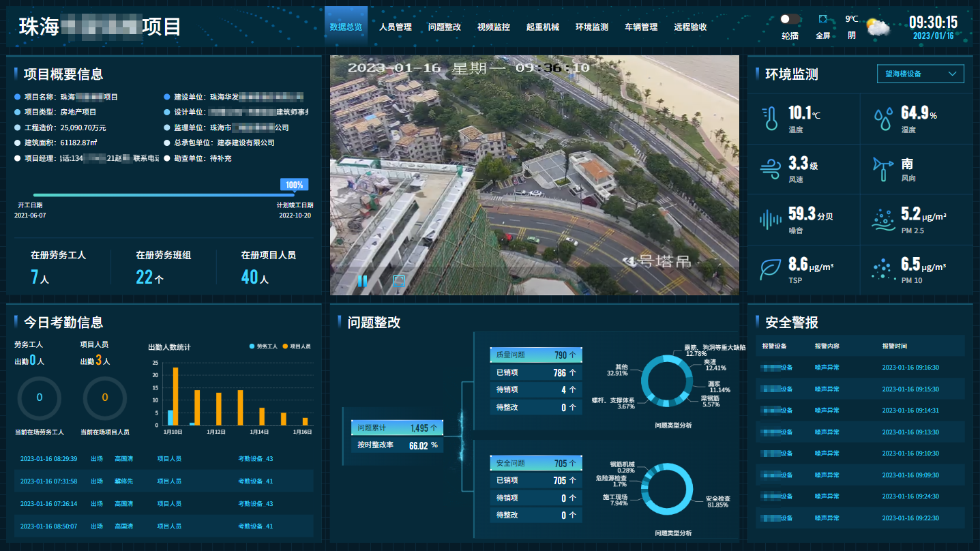Viewport: 980px width, 551px height.
Task: Click quality 已销项 786 row
Action: 536,372
